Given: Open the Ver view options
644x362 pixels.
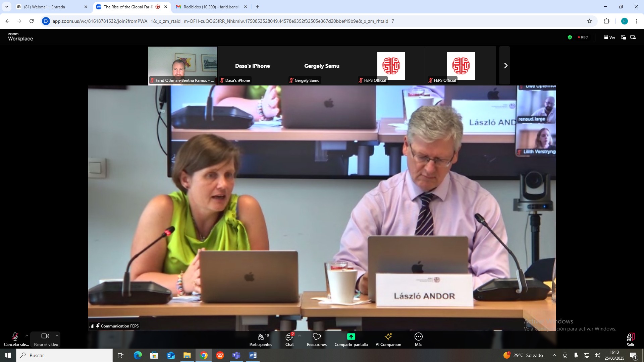Looking at the screenshot, I should tap(609, 37).
